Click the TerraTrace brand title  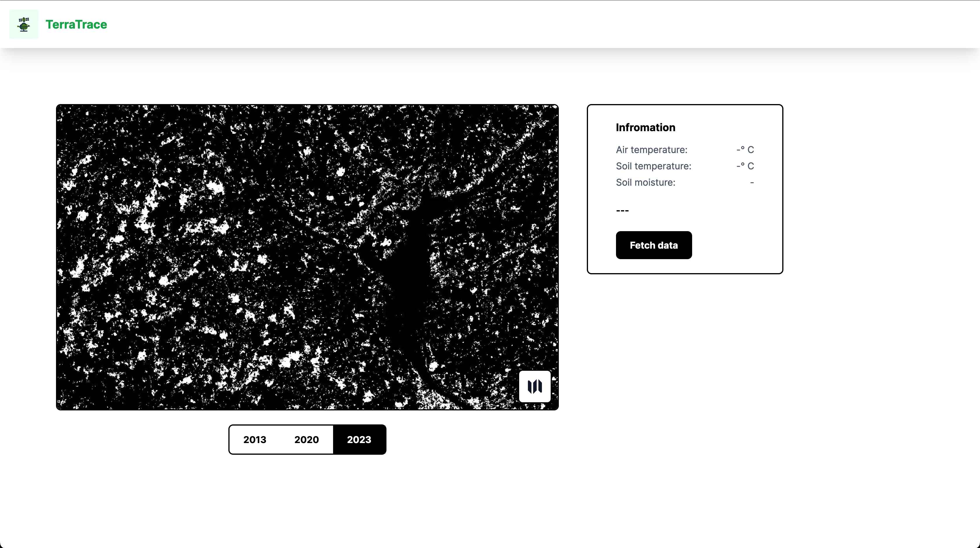coord(76,24)
